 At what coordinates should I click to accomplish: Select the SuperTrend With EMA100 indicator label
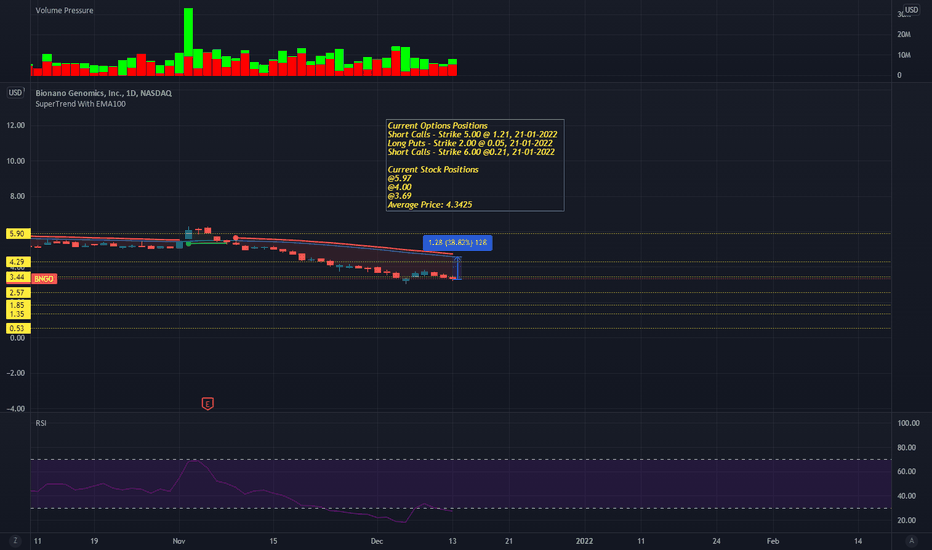coord(80,104)
